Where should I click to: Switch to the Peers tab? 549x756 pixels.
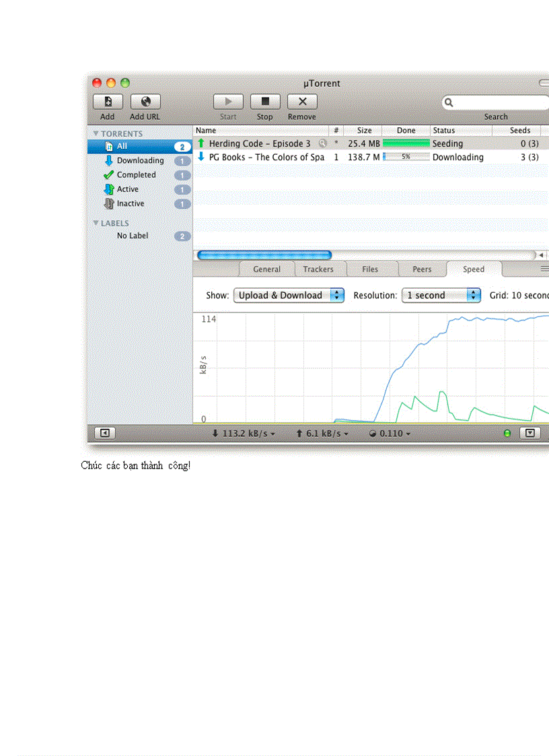tap(422, 269)
